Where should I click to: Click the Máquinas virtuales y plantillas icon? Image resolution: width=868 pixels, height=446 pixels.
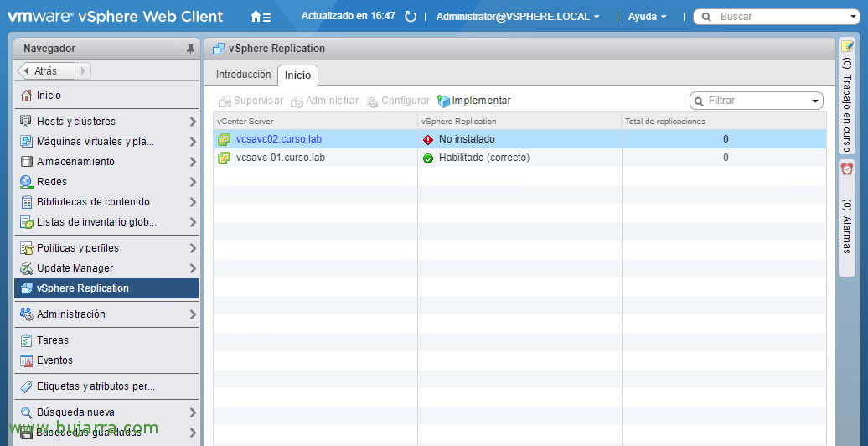[x=26, y=142]
